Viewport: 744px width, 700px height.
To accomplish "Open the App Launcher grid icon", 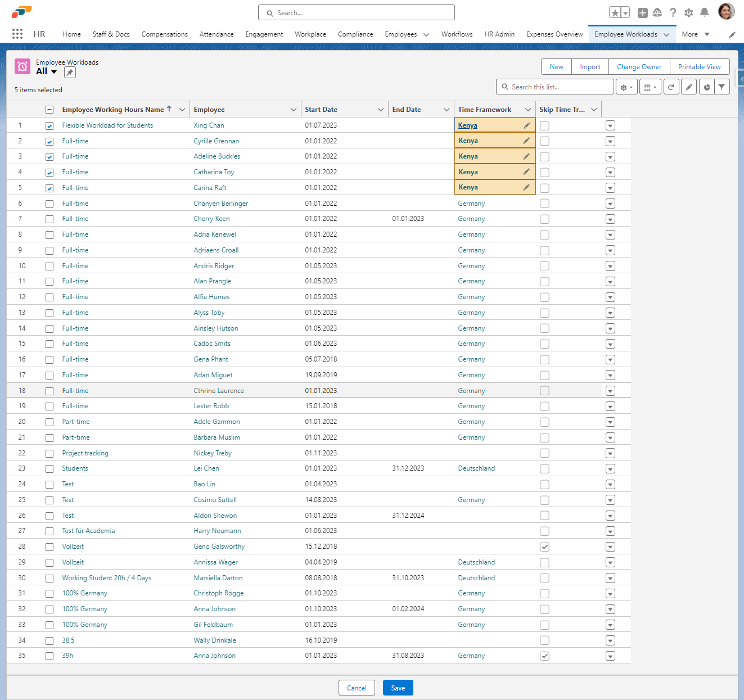I will [x=17, y=34].
